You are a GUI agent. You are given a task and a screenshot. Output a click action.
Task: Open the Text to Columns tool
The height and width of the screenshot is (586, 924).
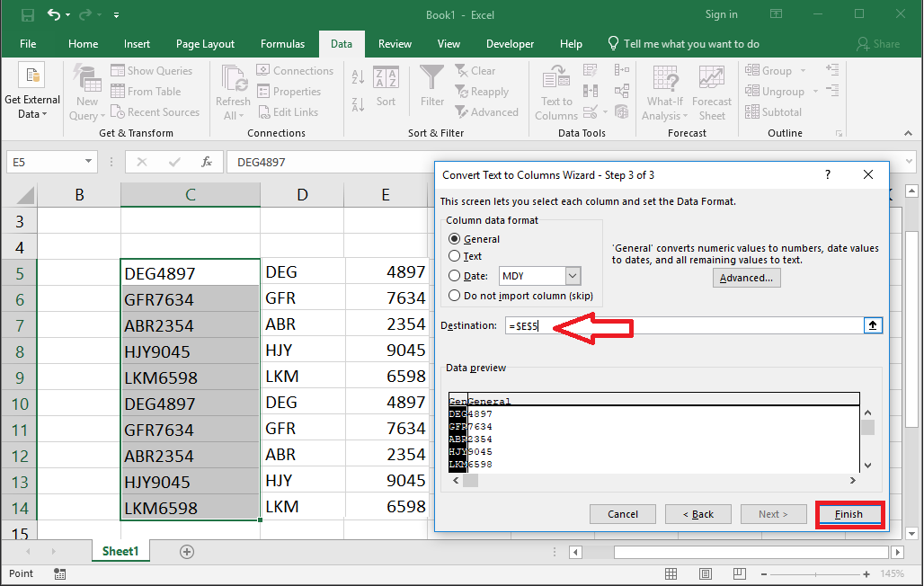pos(556,93)
